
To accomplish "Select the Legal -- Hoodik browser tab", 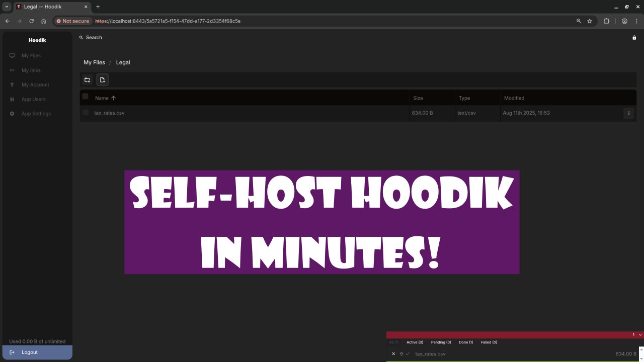I will pos(53,7).
